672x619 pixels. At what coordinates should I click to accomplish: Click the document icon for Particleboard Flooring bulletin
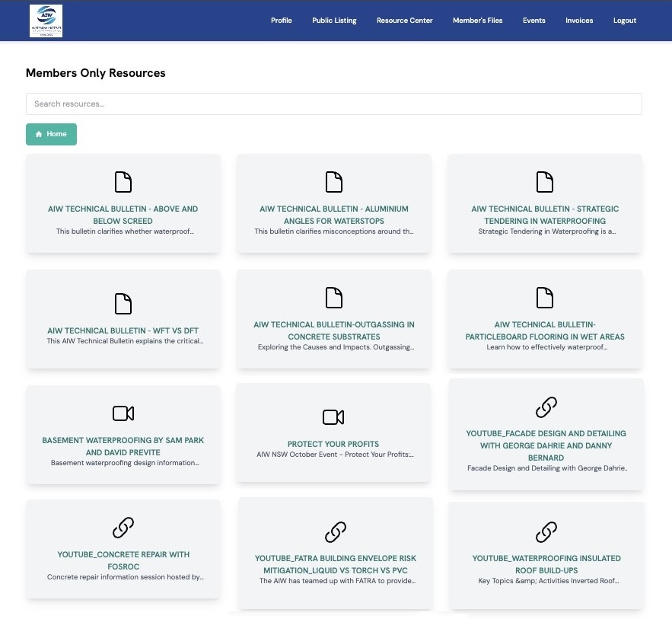click(545, 298)
